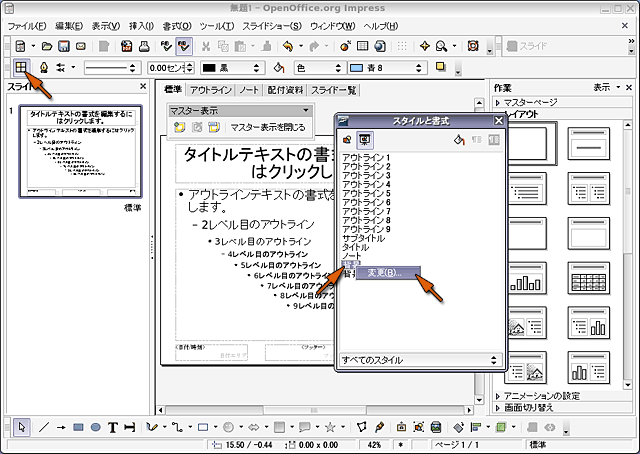Click the マスター表示を閉じる button
This screenshot has width=640, height=454.
tap(267, 127)
